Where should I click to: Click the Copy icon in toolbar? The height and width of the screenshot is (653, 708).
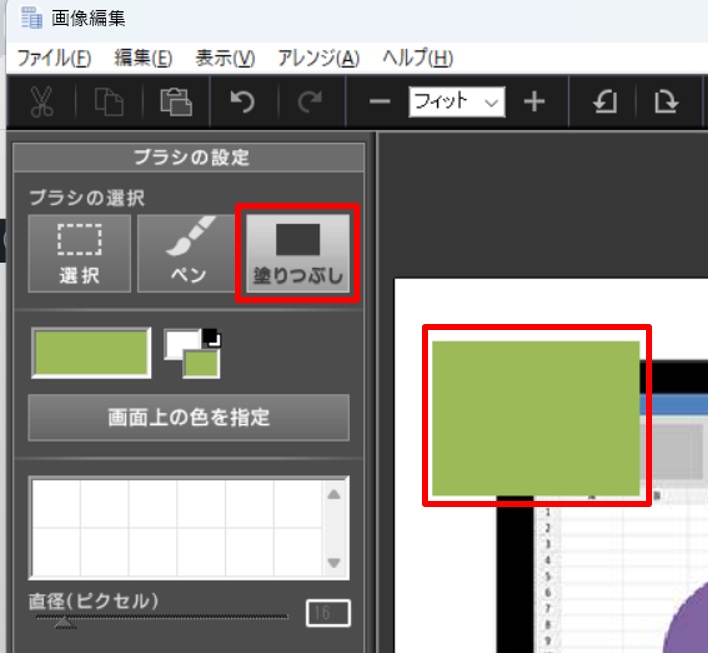pos(109,102)
